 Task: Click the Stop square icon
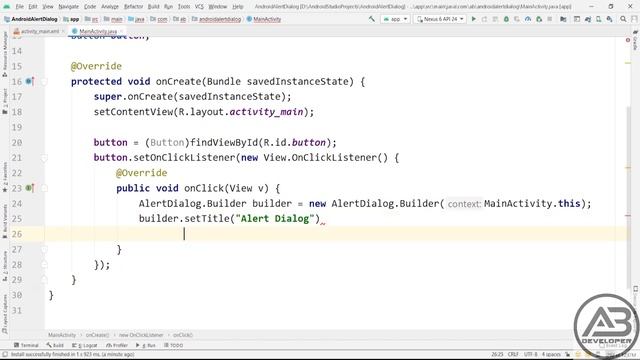550,19
